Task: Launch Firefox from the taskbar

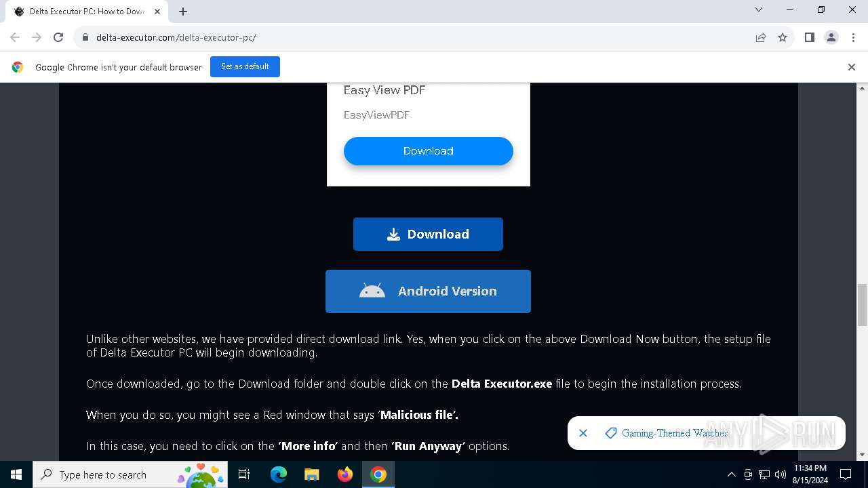Action: [x=345, y=474]
